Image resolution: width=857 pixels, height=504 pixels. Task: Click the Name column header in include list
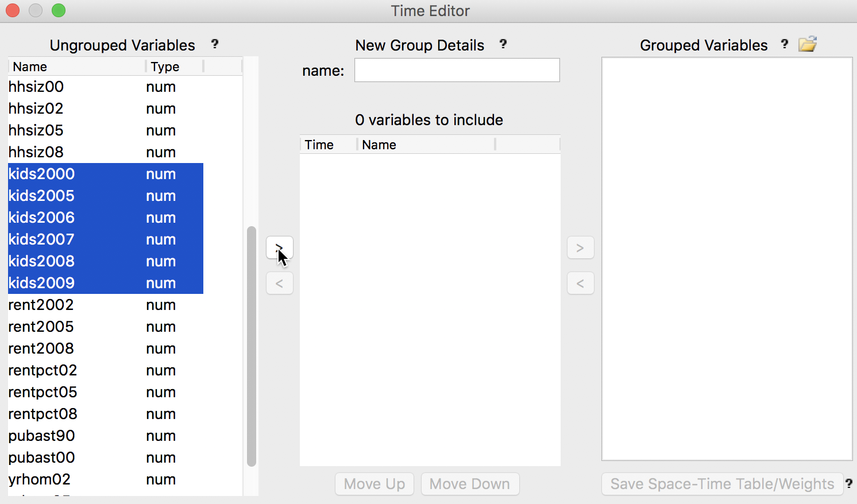pyautogui.click(x=426, y=145)
